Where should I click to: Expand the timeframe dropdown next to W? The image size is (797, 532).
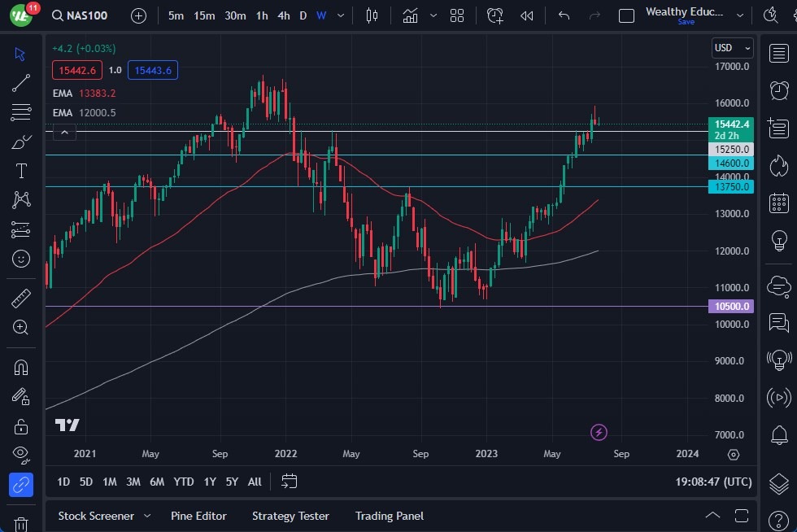point(340,15)
